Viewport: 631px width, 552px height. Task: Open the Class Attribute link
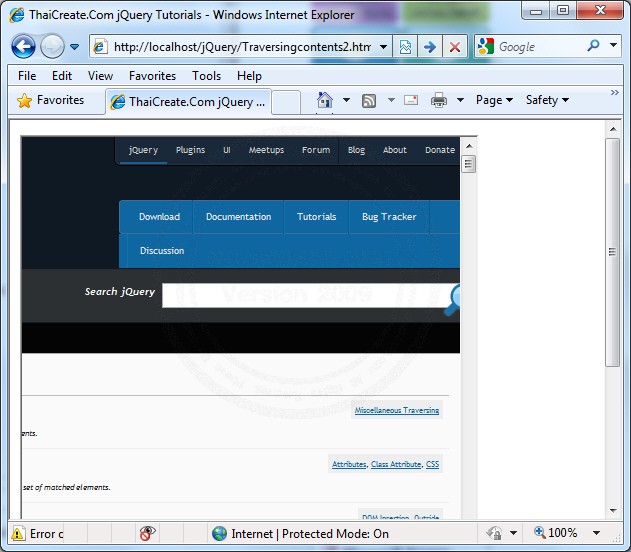click(396, 464)
